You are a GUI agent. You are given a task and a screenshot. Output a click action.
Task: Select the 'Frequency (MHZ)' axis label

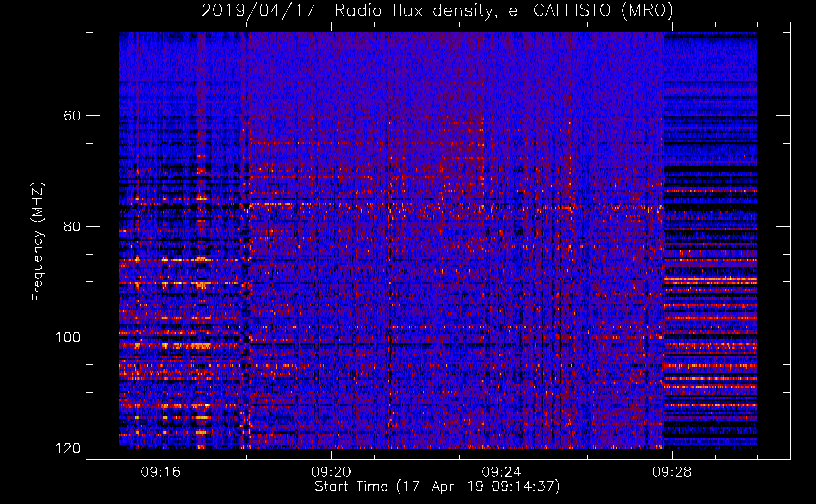[38, 241]
